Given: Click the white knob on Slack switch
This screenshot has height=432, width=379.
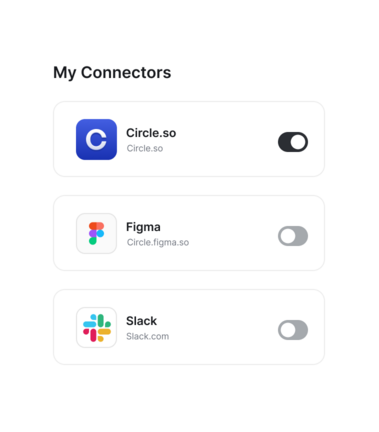Looking at the screenshot, I should coord(288,330).
